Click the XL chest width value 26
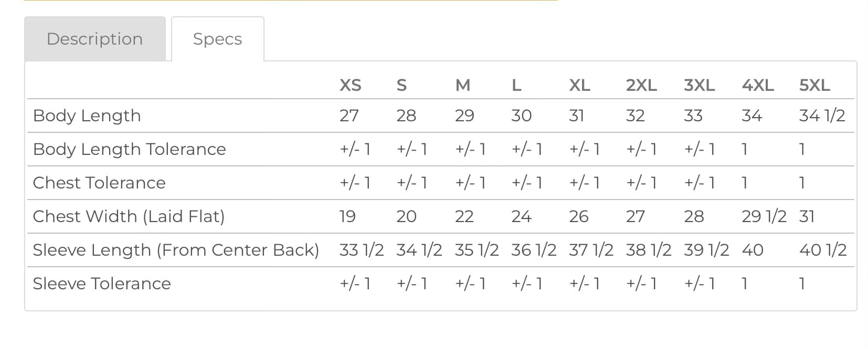This screenshot has width=868, height=346. (x=579, y=216)
